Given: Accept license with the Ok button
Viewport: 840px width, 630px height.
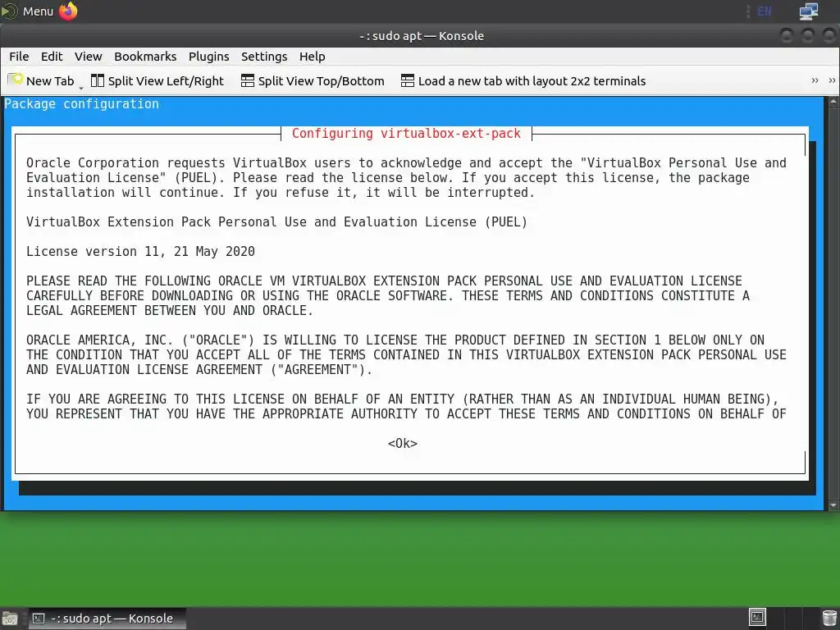Looking at the screenshot, I should pos(402,444).
